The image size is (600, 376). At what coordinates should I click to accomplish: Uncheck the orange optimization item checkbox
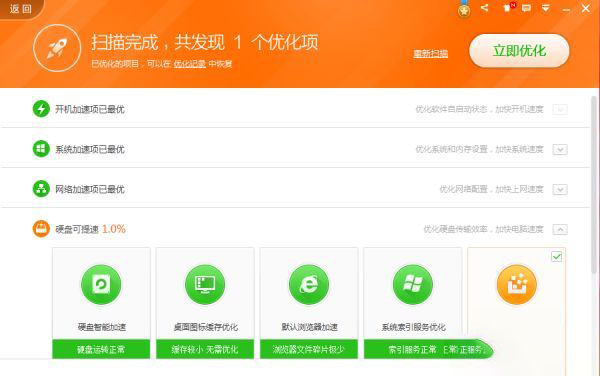[557, 257]
